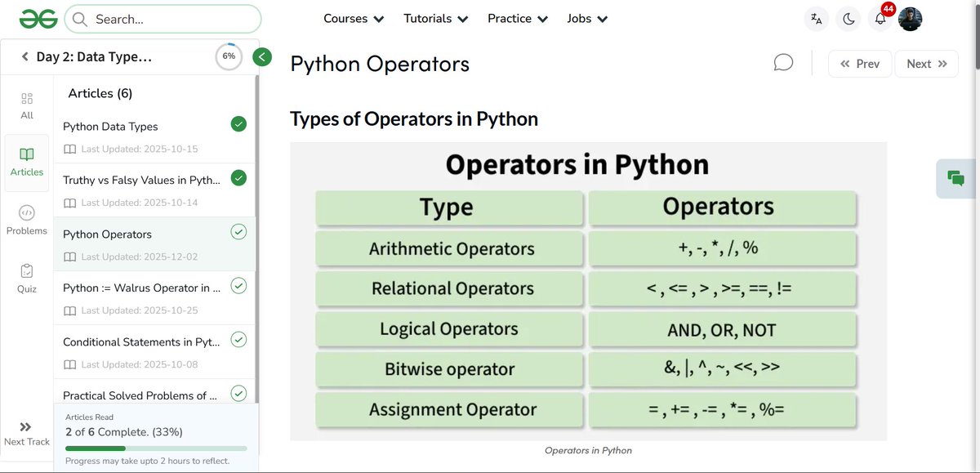Expand the Practice menu
The image size is (980, 473).
click(x=518, y=19)
